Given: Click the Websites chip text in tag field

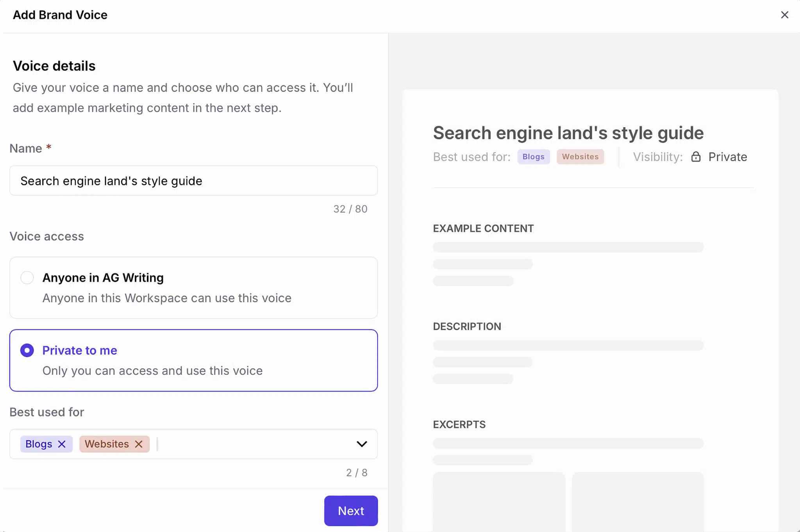Looking at the screenshot, I should 107,444.
